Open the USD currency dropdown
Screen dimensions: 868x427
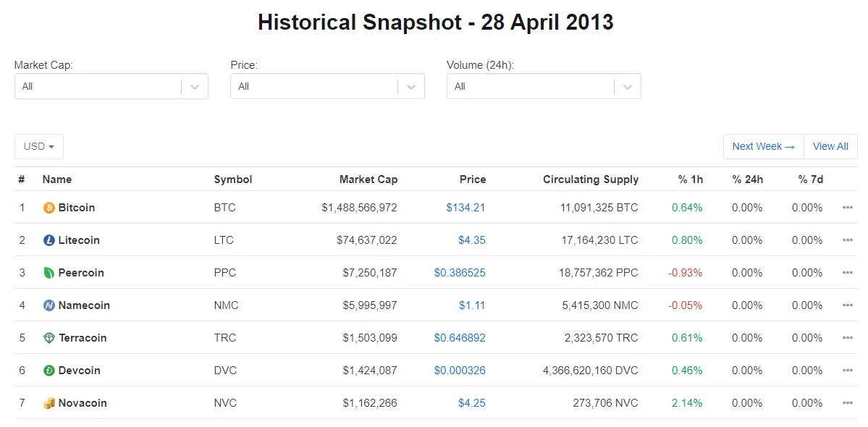point(39,147)
